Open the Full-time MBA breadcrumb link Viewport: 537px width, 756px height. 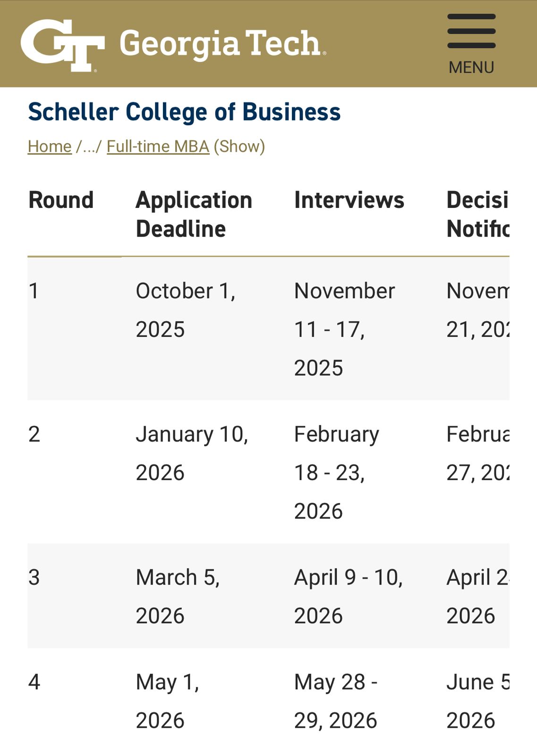click(x=158, y=146)
